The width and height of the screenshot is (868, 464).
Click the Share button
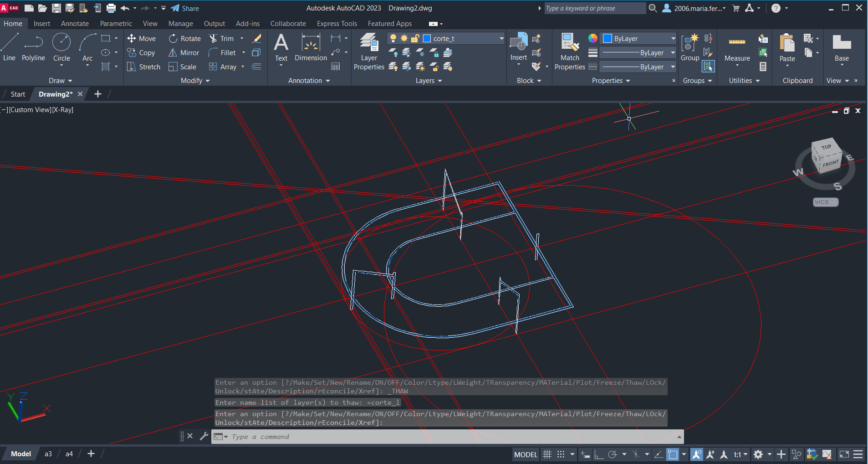(185, 8)
